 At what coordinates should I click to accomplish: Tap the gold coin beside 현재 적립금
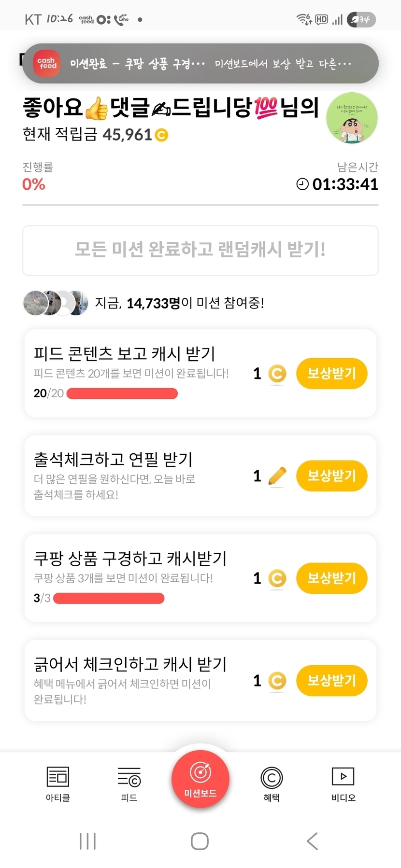[162, 135]
